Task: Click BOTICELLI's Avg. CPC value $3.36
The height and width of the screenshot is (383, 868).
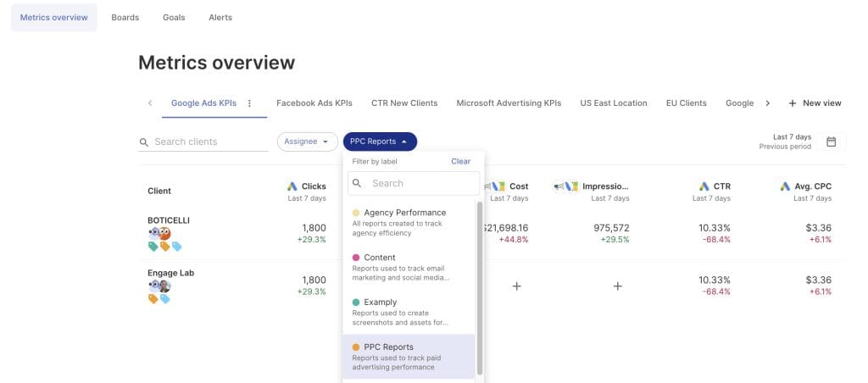Action: pyautogui.click(x=818, y=228)
